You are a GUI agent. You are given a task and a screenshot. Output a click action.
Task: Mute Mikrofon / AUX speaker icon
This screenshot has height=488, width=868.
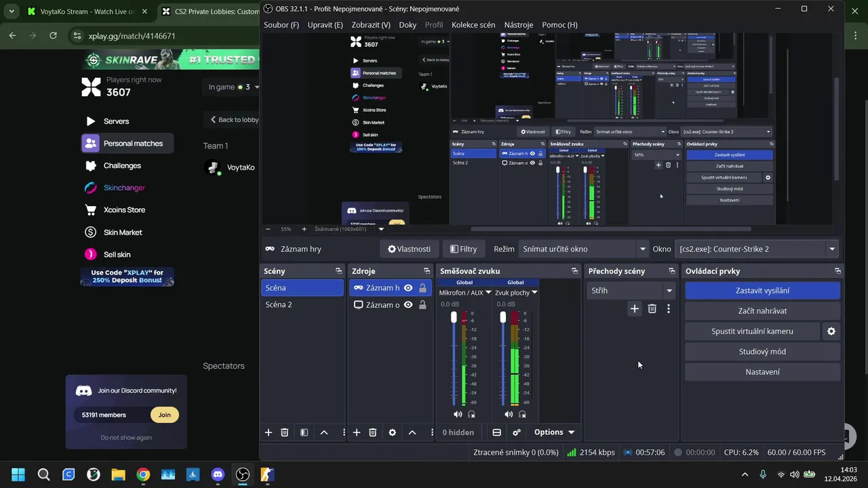[458, 414]
